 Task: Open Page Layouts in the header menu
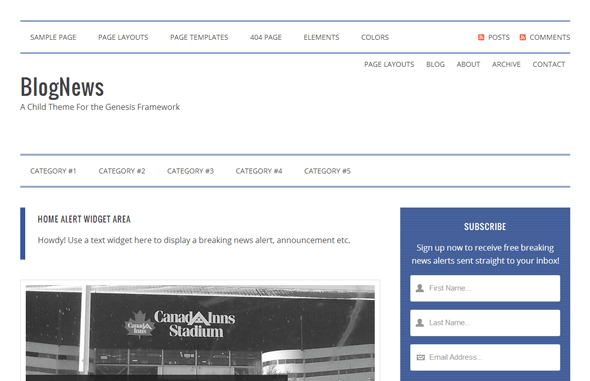point(389,64)
